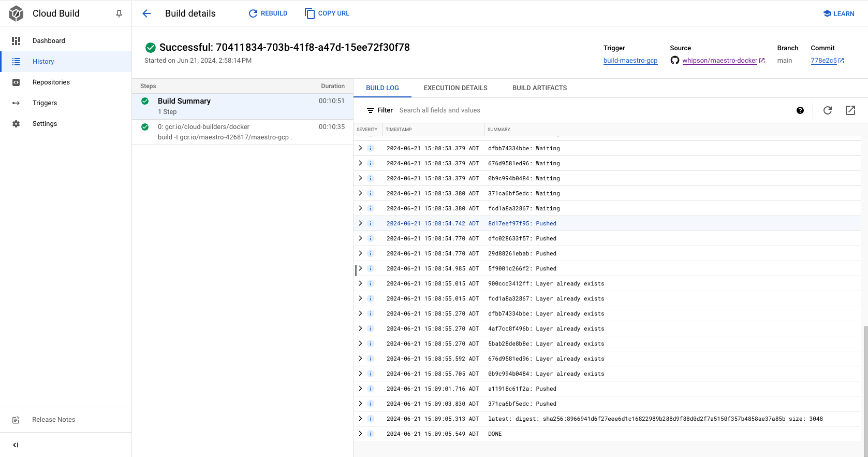Open the build-maestro-gcp trigger link
Viewport: 868px width, 457px height.
click(x=630, y=61)
